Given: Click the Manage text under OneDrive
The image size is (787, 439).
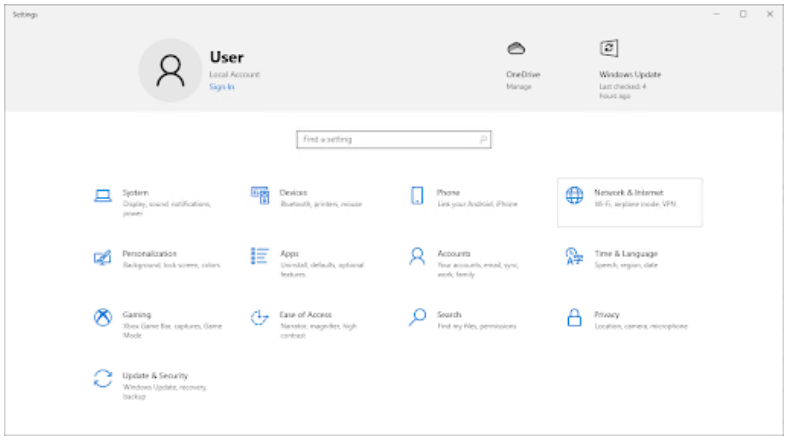Looking at the screenshot, I should pyautogui.click(x=518, y=87).
